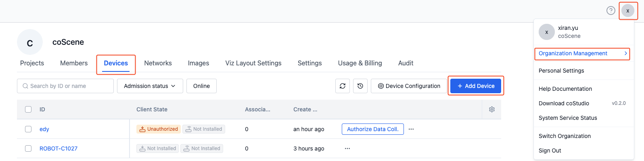Click the Add Device button
The height and width of the screenshot is (161, 644).
476,86
